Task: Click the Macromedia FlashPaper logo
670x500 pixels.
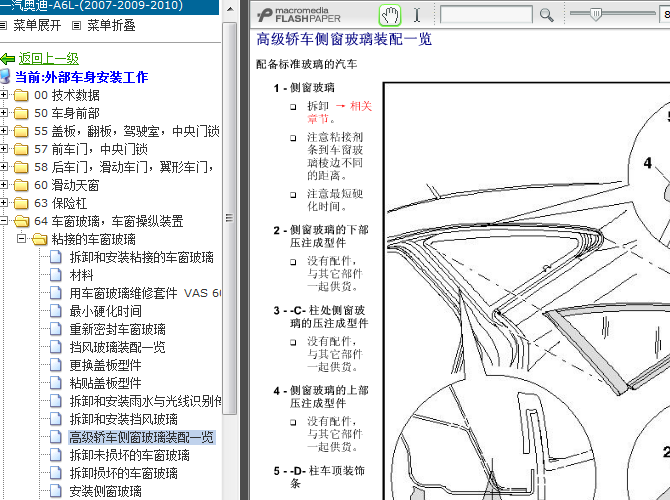Action: point(299,15)
